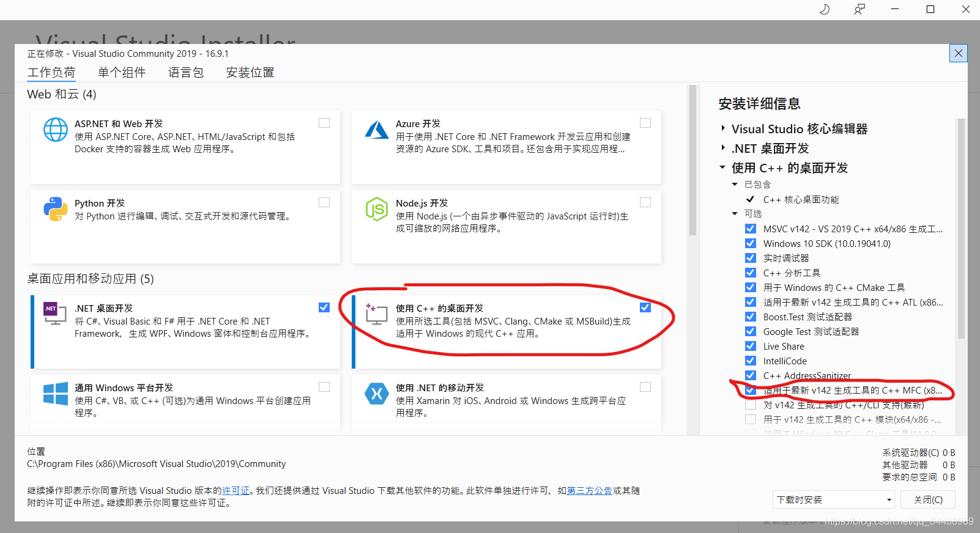Viewport: 980px width, 533px height.
Task: Open the 下载时安装 dropdown
Action: [834, 499]
